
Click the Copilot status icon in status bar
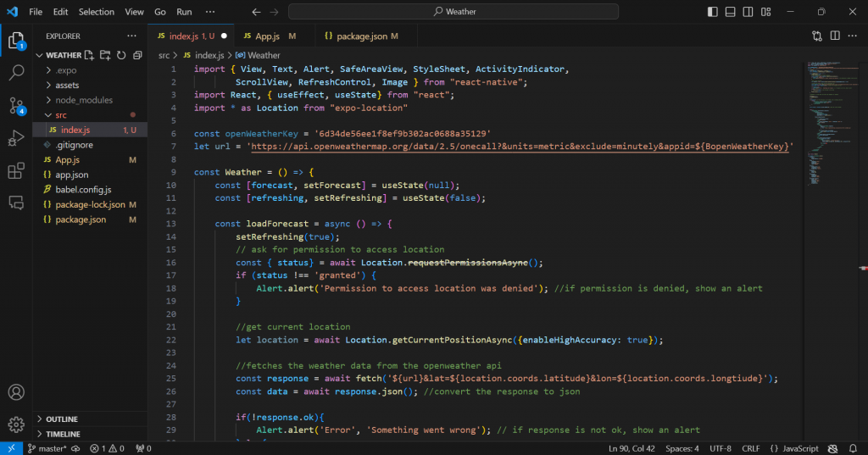[x=832, y=448]
